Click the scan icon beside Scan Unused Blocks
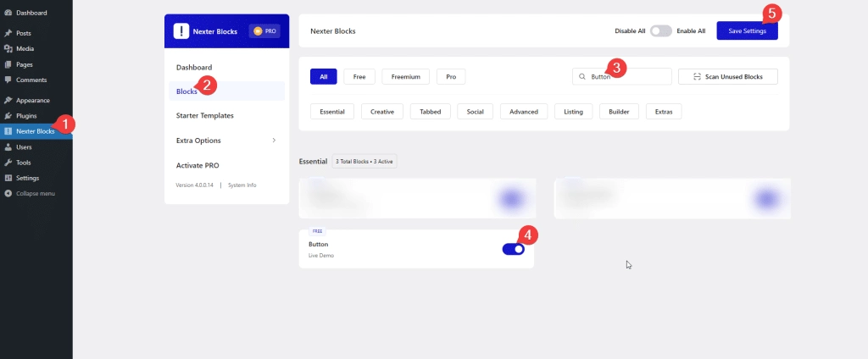 (x=697, y=77)
